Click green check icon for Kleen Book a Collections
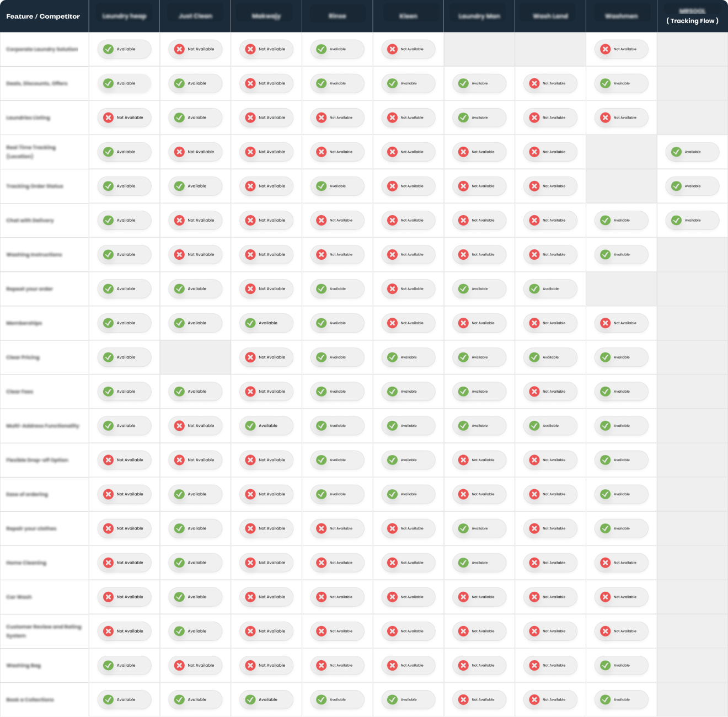This screenshot has width=728, height=717. [x=393, y=699]
